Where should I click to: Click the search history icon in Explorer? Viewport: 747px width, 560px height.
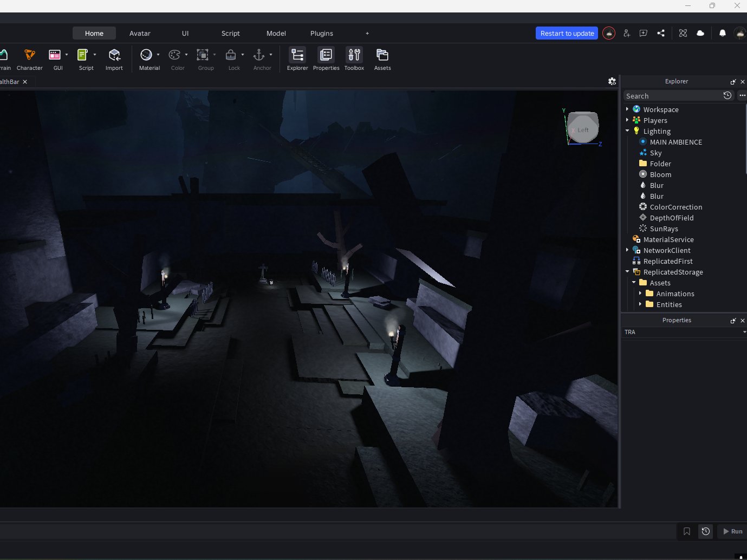[x=727, y=95]
